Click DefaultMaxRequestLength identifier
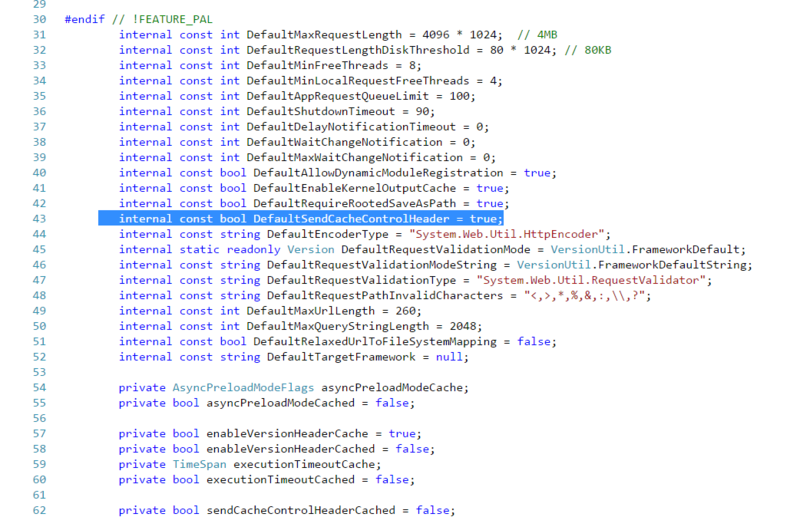Image resolution: width=800 pixels, height=517 pixels. pos(324,35)
